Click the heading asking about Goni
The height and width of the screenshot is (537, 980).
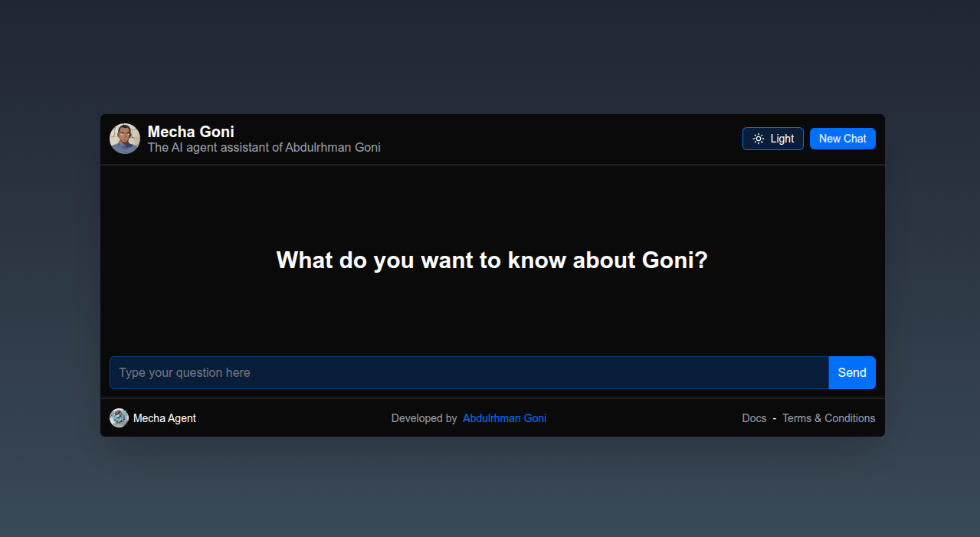click(x=492, y=260)
